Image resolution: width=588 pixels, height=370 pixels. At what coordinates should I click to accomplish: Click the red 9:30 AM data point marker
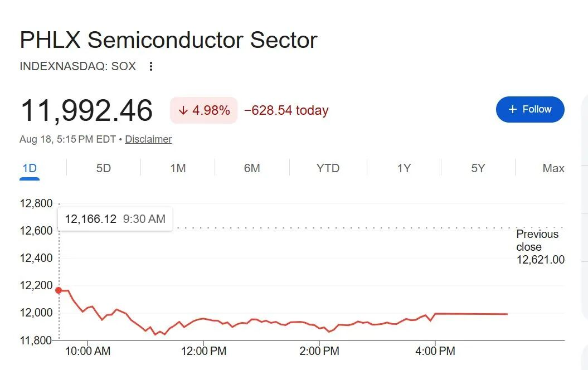(59, 290)
